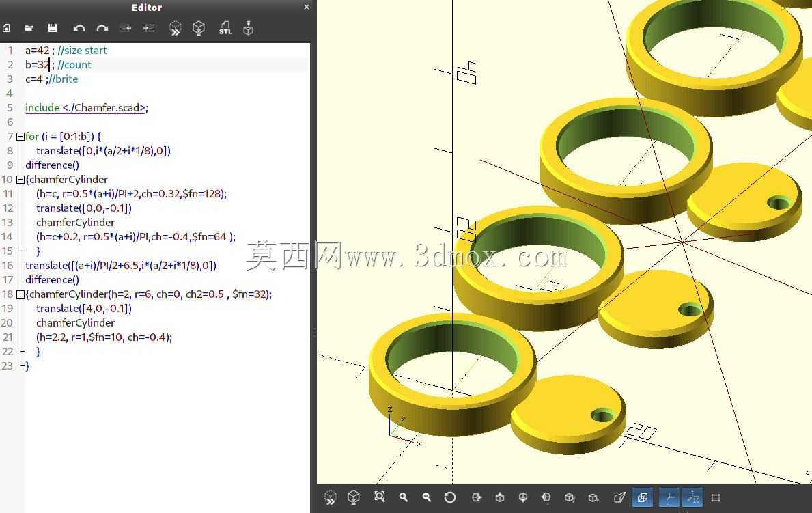This screenshot has height=513, width=812.
Task: Click line number 6 in the gutter
Action: (x=10, y=122)
